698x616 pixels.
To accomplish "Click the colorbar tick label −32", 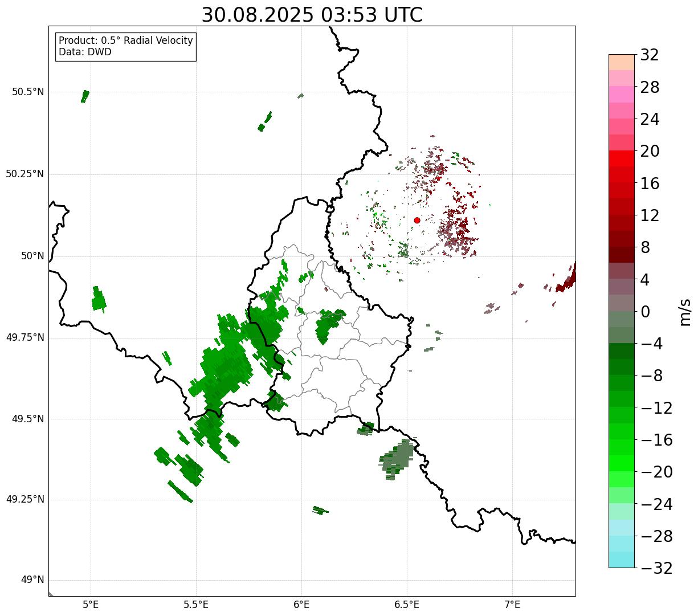I will click(656, 568).
